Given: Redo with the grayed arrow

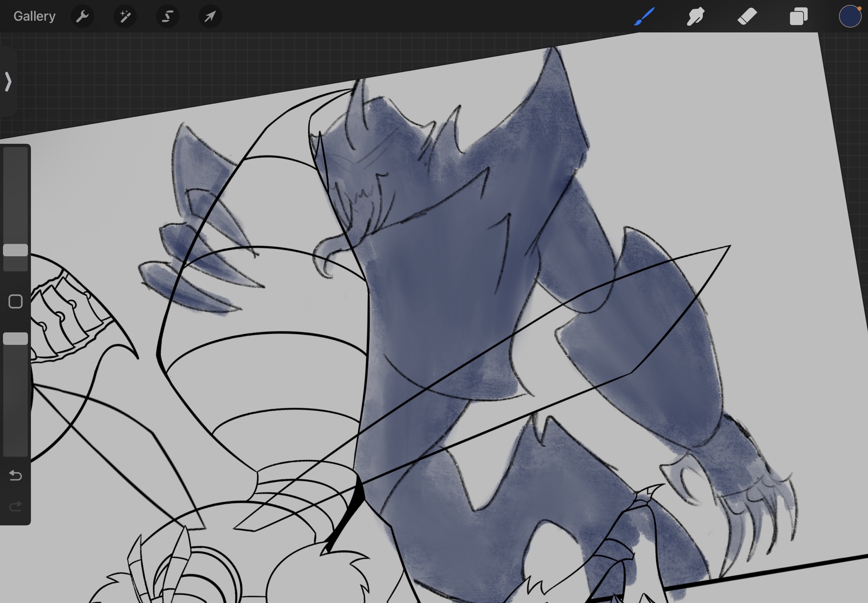Looking at the screenshot, I should [16, 506].
